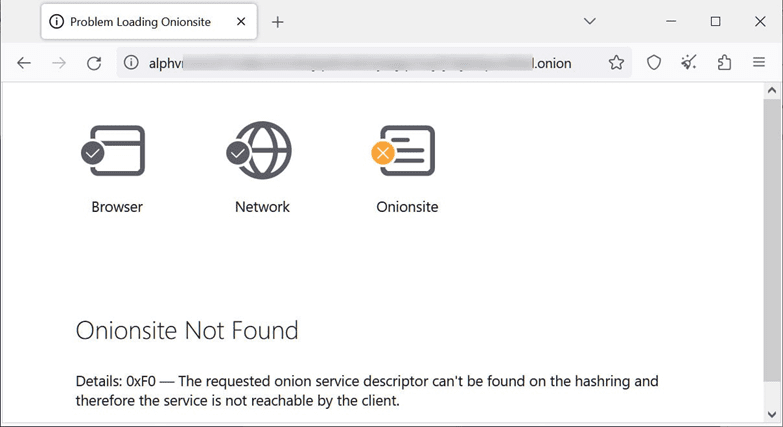Open the shield security level icon
Screen dimensions: 783x427
[x=653, y=63]
